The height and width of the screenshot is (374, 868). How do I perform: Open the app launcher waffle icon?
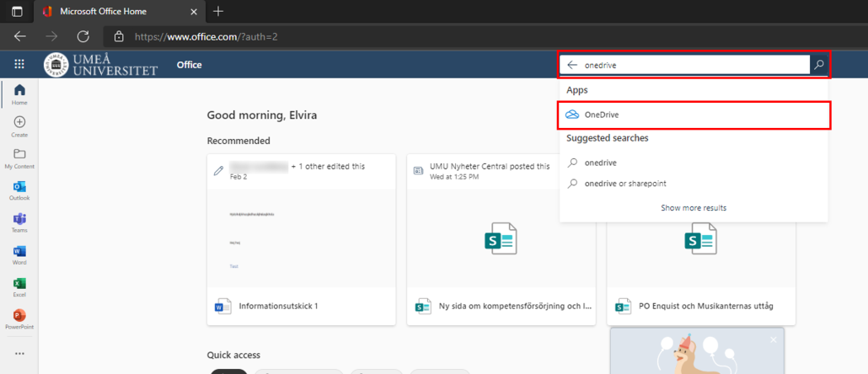[x=19, y=65]
